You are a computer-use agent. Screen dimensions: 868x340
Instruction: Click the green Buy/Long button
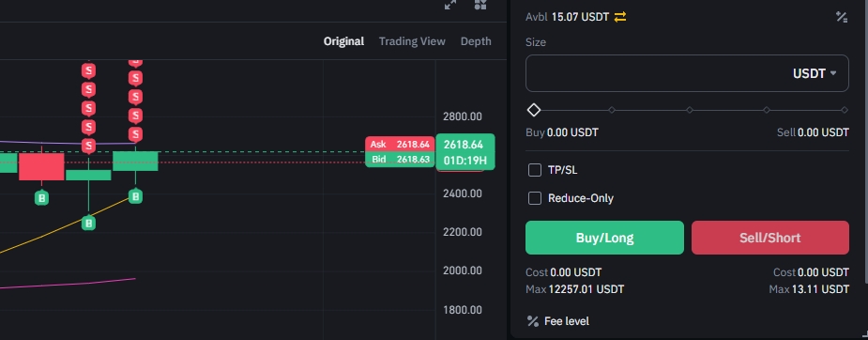604,238
